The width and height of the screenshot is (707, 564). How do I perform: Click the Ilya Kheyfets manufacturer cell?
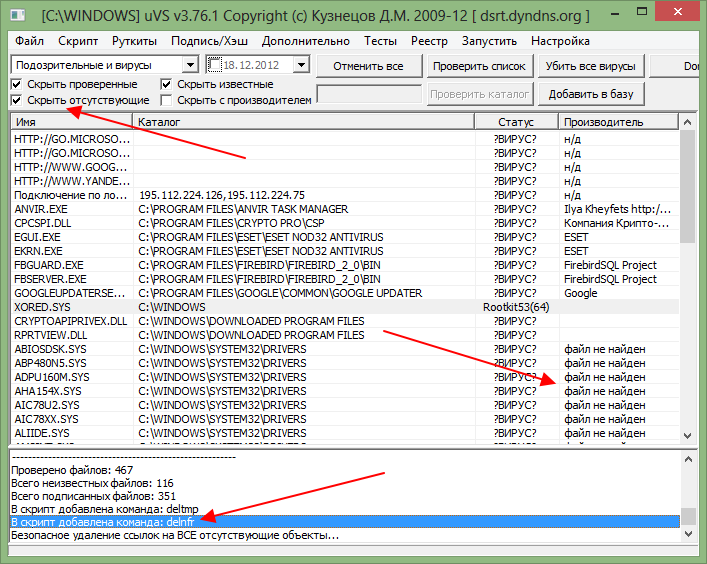pyautogui.click(x=617, y=209)
